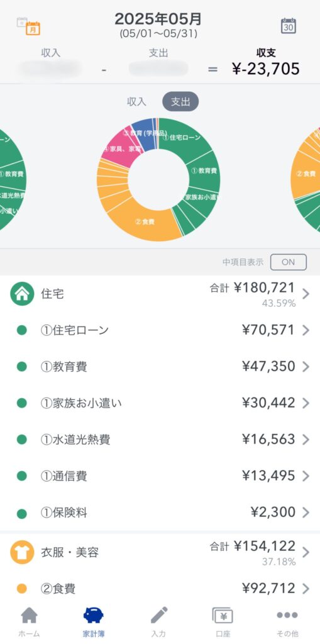Image resolution: width=320 pixels, height=644 pixels.
Task: Tap the day 30 calendar icon
Action: 289,26
